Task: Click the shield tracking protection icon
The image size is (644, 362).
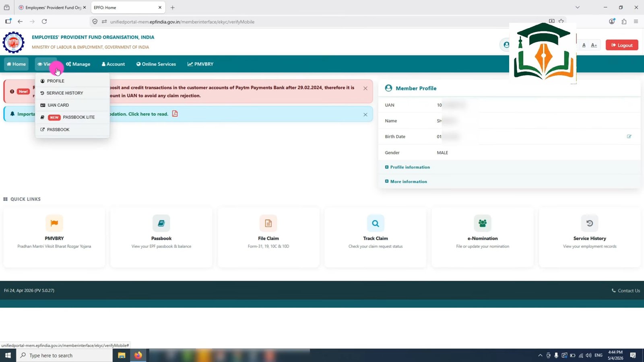Action: tap(95, 22)
